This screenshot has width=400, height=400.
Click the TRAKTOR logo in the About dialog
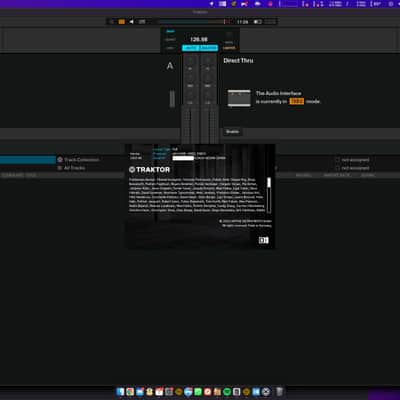150,169
